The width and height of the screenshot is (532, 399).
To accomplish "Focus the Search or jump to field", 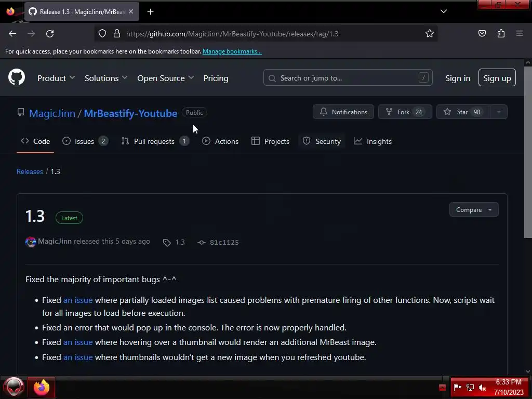I will click(x=348, y=78).
